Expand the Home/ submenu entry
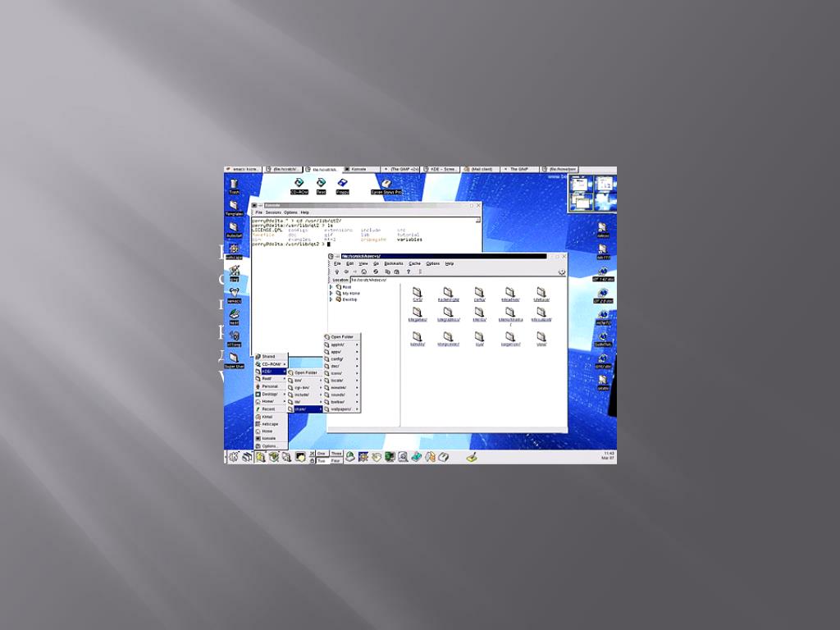Screen dimensions: 840x630 coord(271,401)
